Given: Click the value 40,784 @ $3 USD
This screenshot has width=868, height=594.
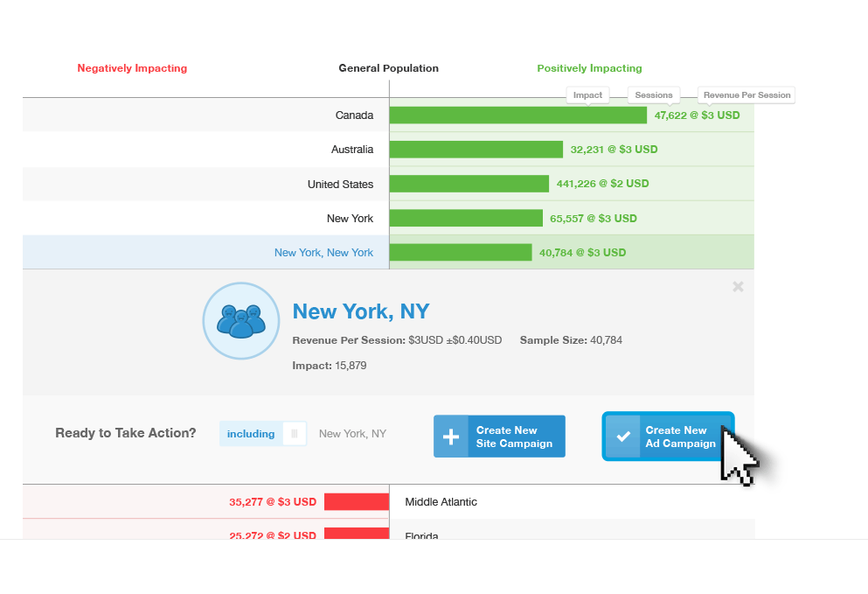Looking at the screenshot, I should coord(582,253).
